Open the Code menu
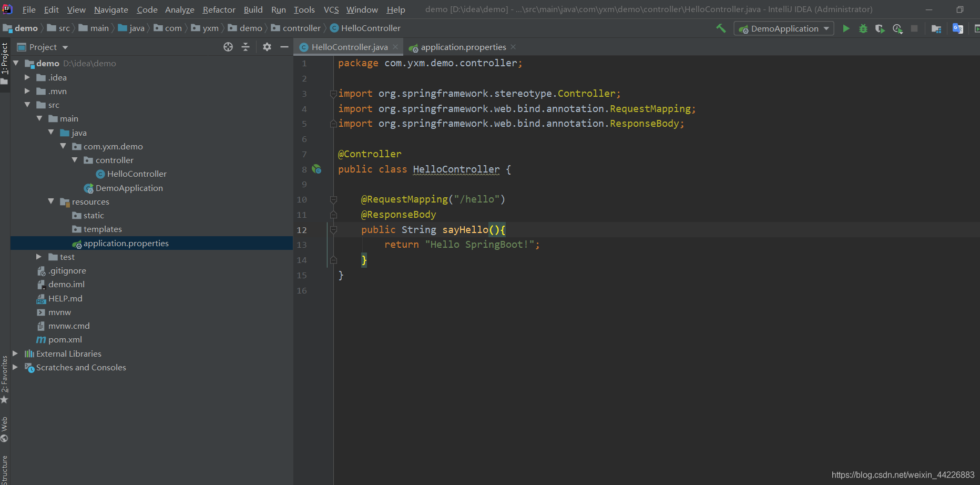 coord(147,9)
